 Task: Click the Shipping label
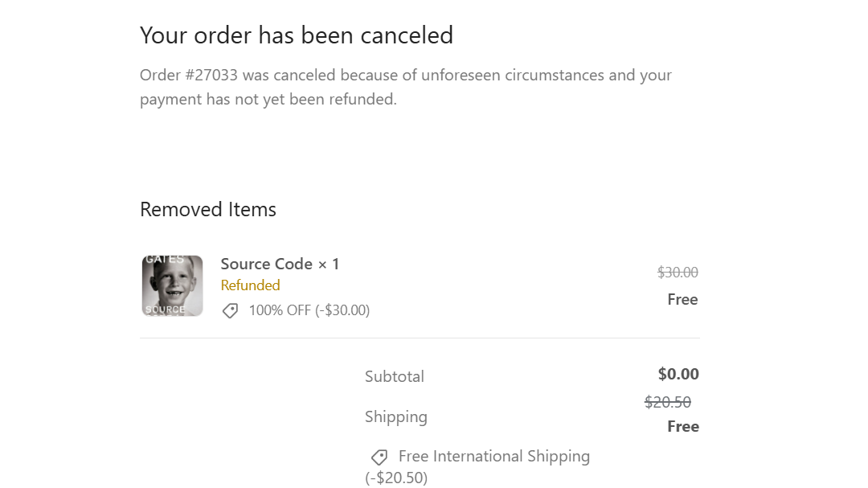pyautogui.click(x=395, y=417)
